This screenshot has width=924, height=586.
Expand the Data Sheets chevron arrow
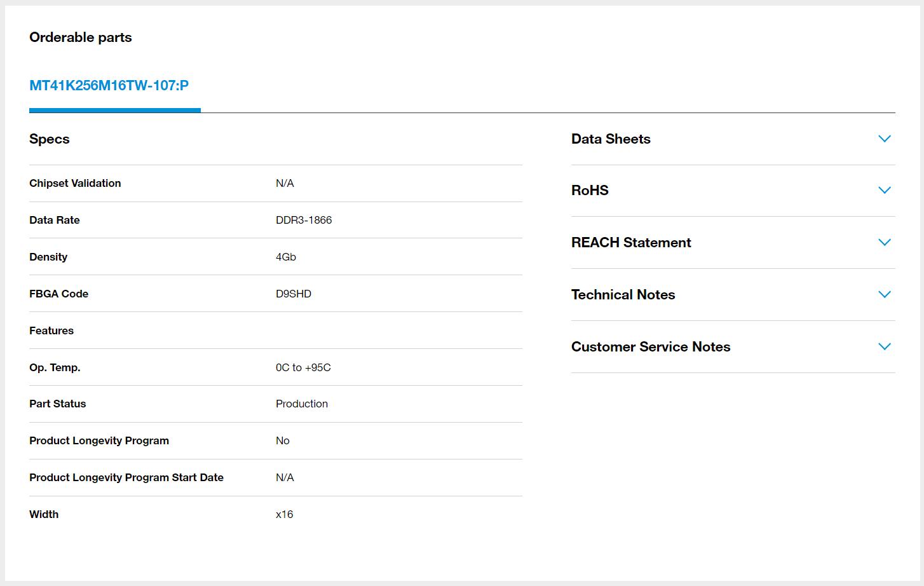pyautogui.click(x=884, y=139)
